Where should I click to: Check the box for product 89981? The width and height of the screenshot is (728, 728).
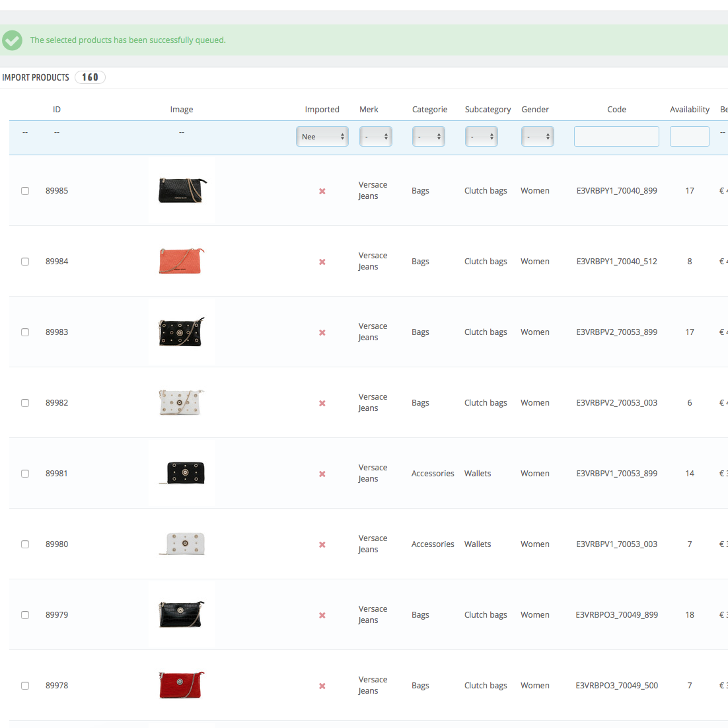click(25, 473)
